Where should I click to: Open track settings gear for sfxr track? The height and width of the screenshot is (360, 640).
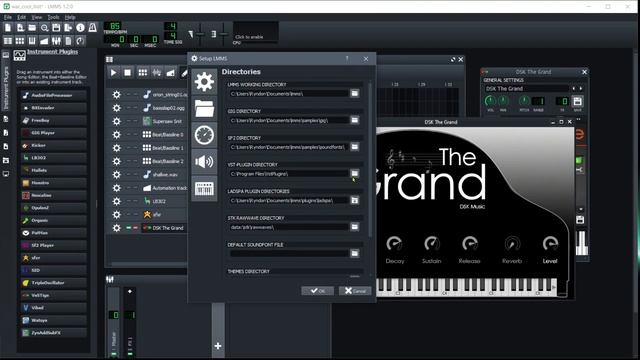point(116,214)
